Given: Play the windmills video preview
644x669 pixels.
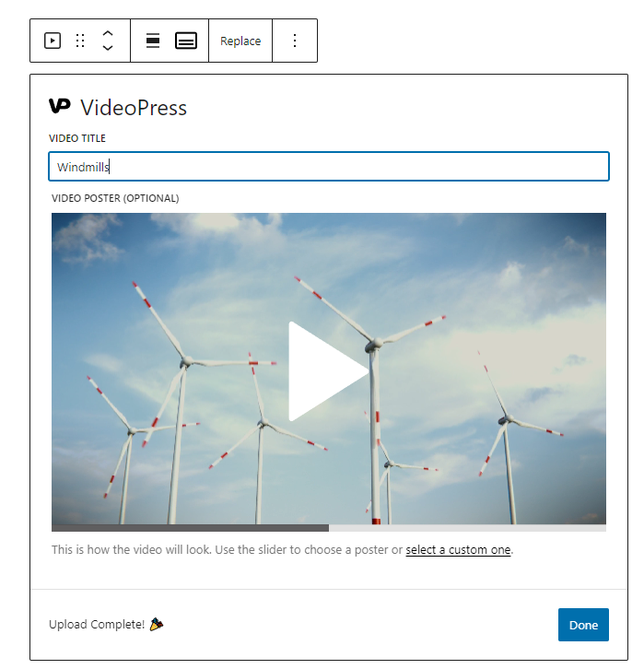Looking at the screenshot, I should coord(328,371).
